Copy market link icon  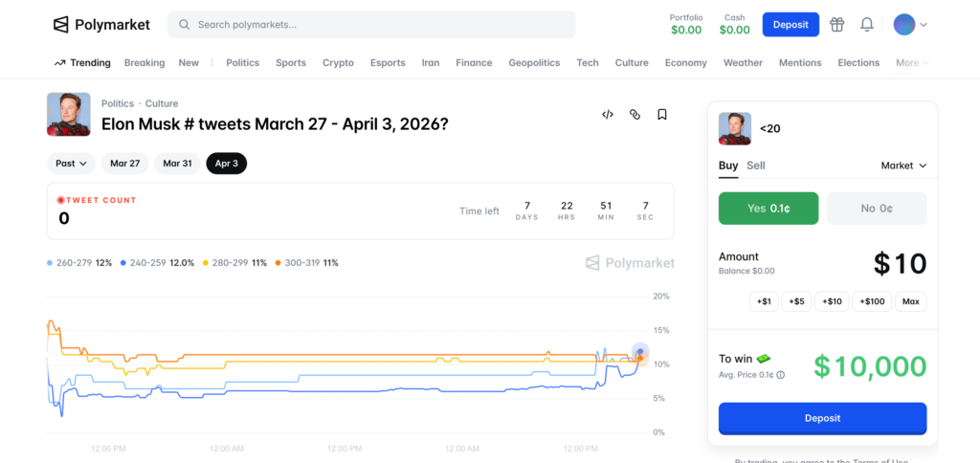[x=635, y=115]
